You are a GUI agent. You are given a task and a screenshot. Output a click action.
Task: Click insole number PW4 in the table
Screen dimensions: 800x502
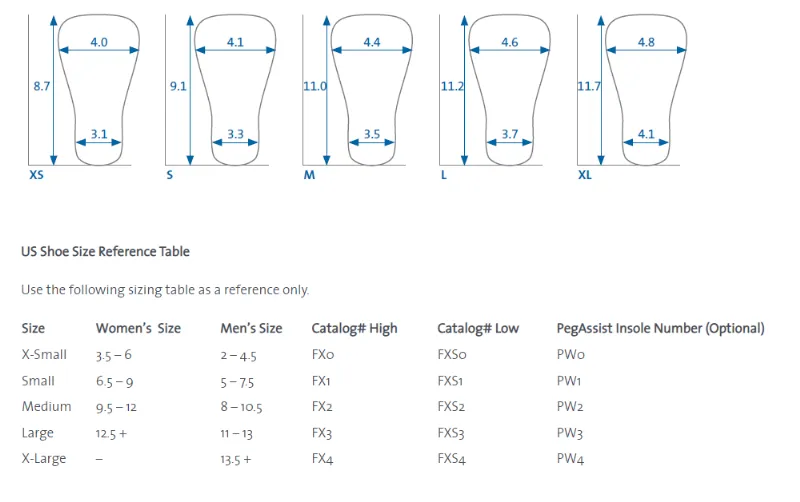tap(570, 459)
